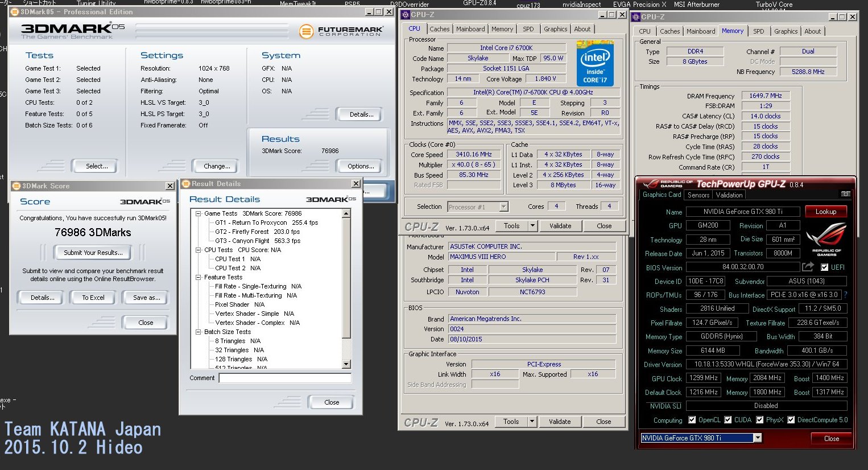Click Close button in Result Details window
Viewport: 868px width, 470px height.
[x=332, y=402]
